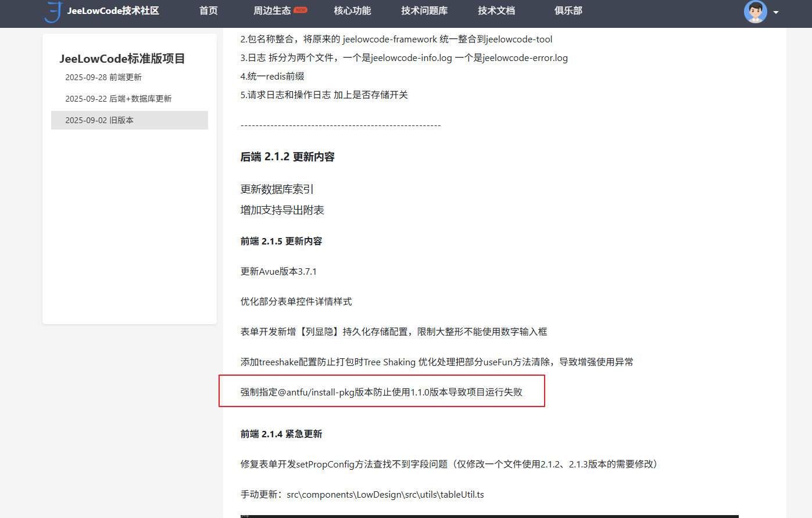Click the JeeLowCode技术社区 site title
Image resolution: width=812 pixels, height=518 pixels.
113,11
